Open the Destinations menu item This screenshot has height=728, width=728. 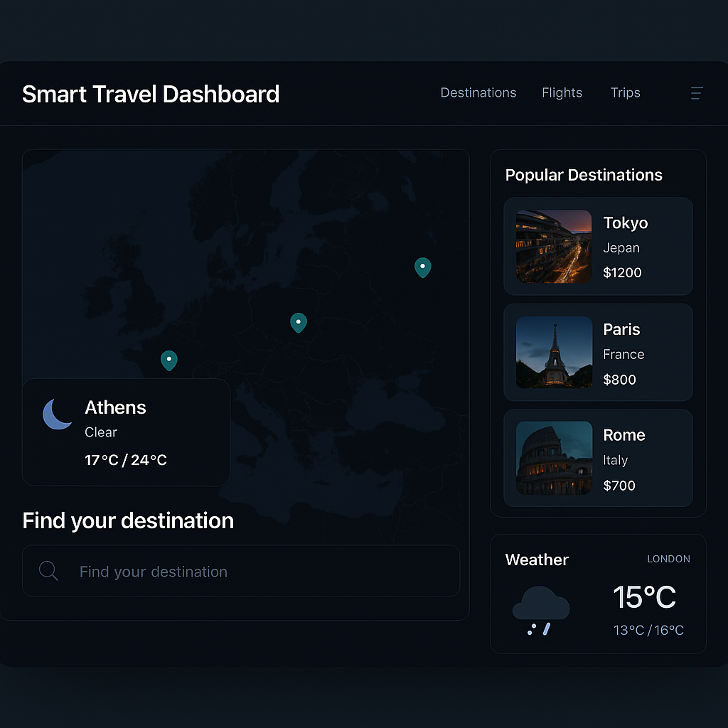[x=478, y=92]
